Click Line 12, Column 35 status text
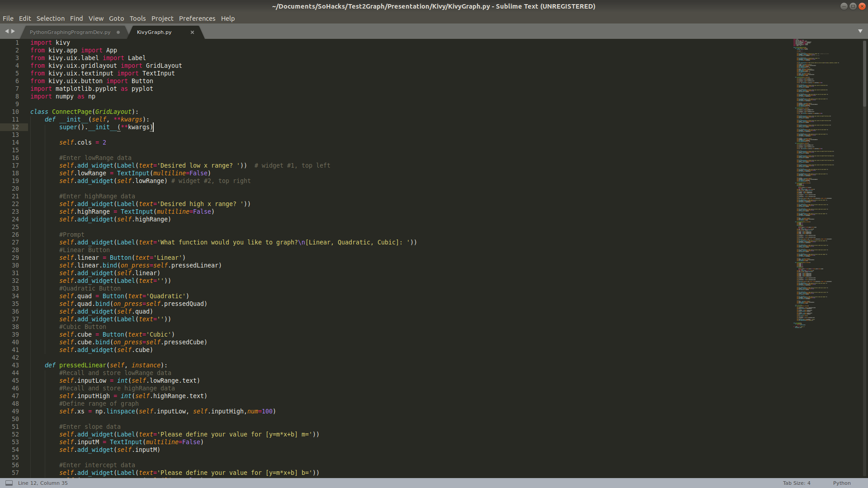The width and height of the screenshot is (868, 488). (43, 483)
